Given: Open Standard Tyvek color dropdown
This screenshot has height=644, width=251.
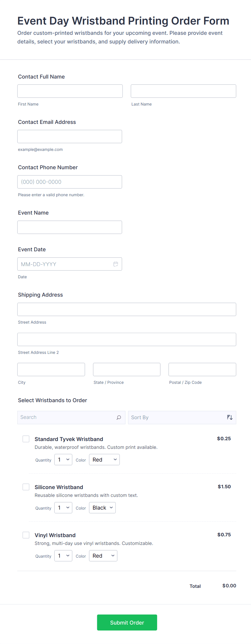Looking at the screenshot, I should click(104, 460).
